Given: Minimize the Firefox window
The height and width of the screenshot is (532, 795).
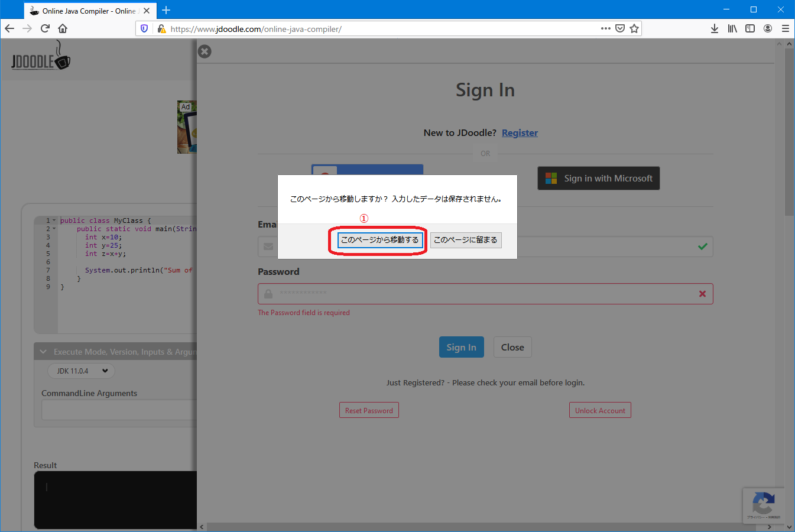Looking at the screenshot, I should pyautogui.click(x=726, y=9).
